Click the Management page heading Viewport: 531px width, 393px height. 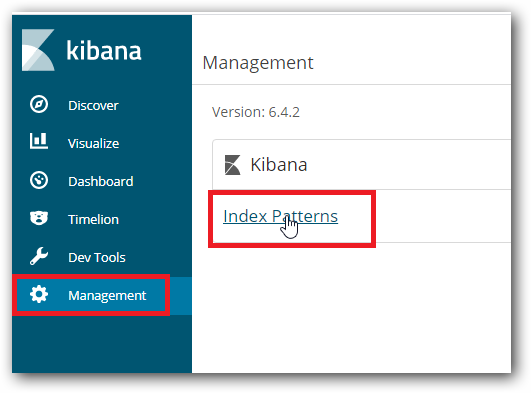point(258,63)
